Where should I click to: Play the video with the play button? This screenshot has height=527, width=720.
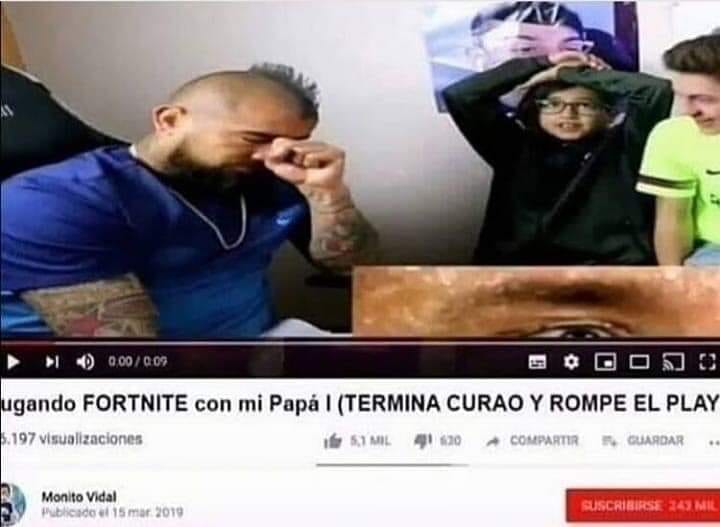13,362
